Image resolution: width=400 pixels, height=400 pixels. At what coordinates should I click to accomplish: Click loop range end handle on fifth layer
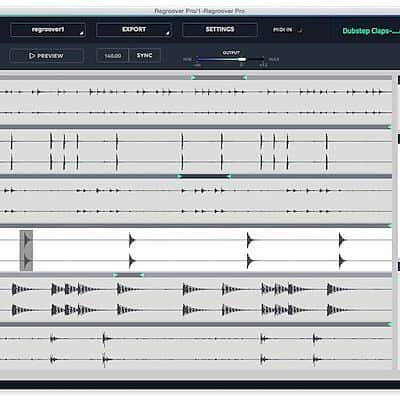(x=142, y=275)
